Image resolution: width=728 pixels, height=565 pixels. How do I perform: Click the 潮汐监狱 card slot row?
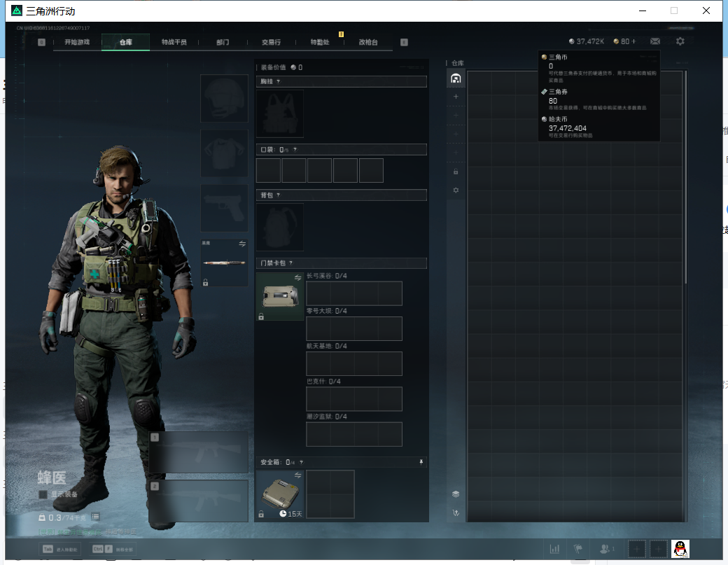pyautogui.click(x=354, y=434)
